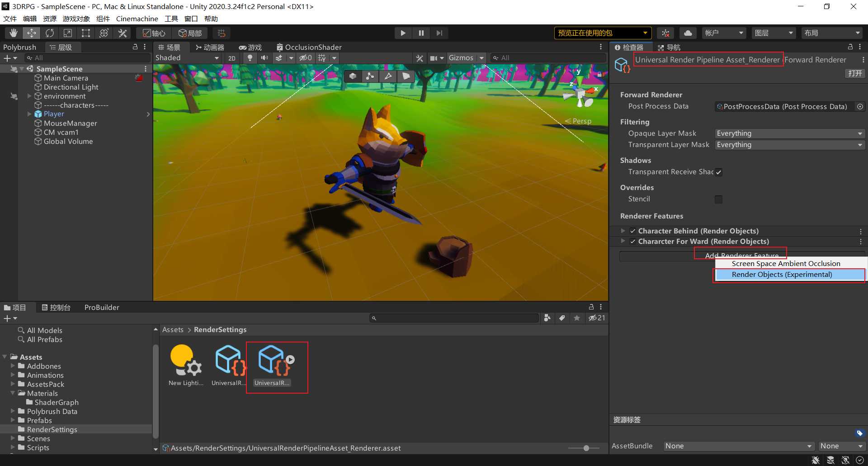The height and width of the screenshot is (466, 868).
Task: Click Add Renderer Feature button
Action: (742, 256)
